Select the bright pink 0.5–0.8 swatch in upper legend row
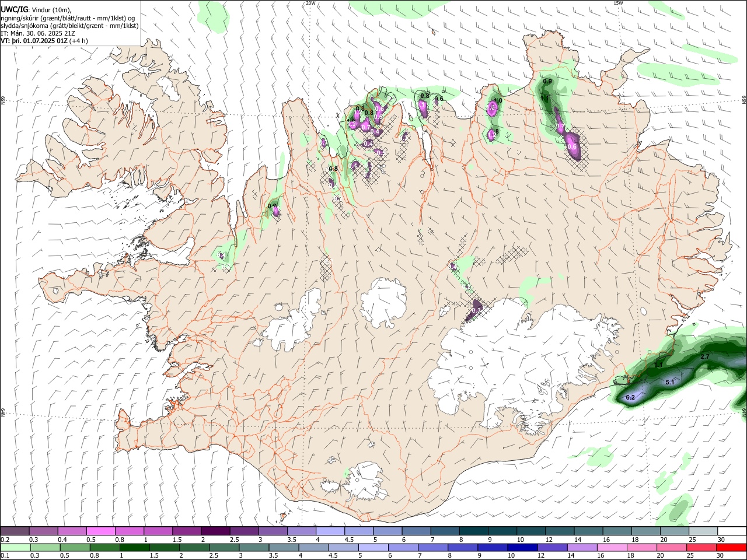This screenshot has height=560, width=747. [100, 531]
